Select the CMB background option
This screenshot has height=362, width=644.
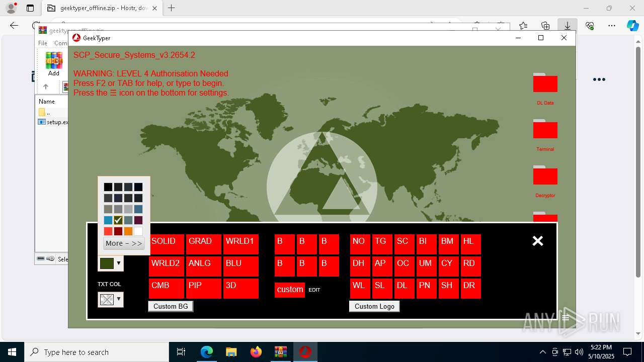167,288
